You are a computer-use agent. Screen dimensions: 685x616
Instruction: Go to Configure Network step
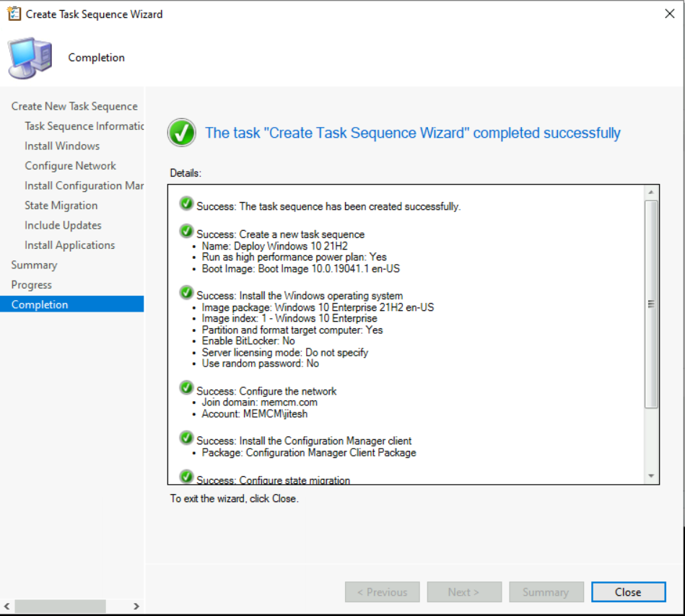pyautogui.click(x=70, y=166)
